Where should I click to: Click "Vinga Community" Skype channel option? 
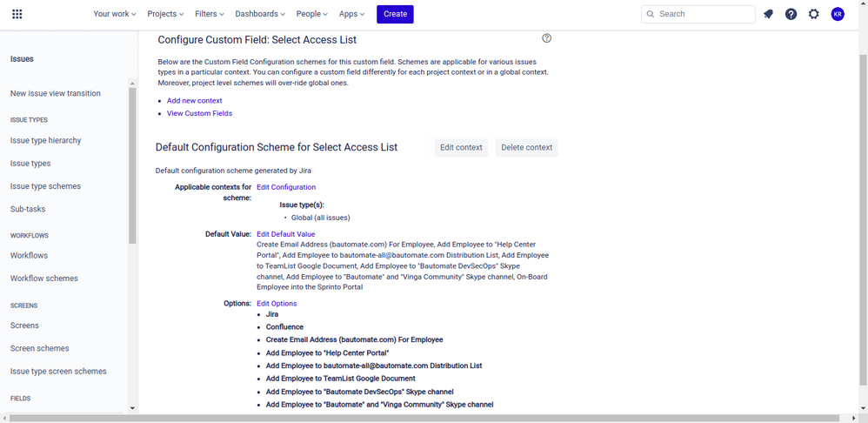(x=379, y=405)
